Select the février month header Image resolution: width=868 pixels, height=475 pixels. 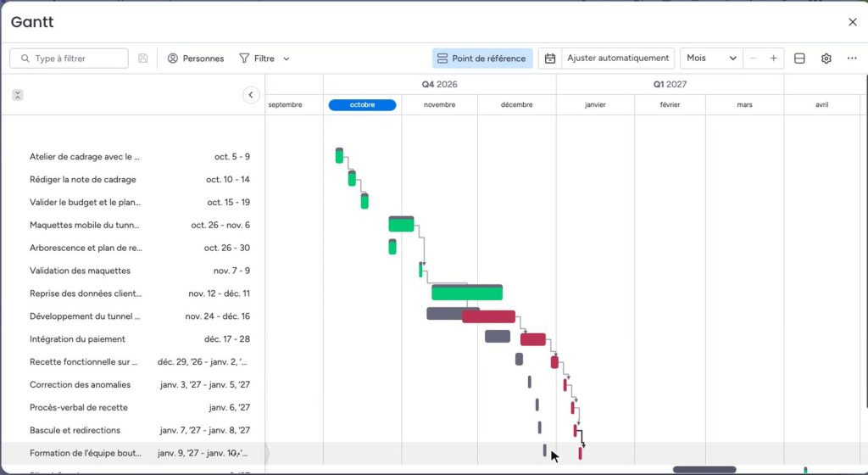click(x=670, y=104)
